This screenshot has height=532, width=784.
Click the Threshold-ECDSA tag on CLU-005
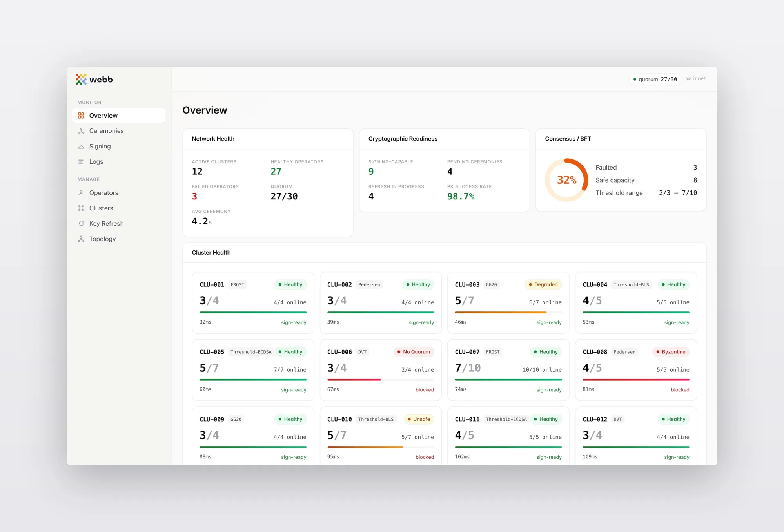point(251,352)
